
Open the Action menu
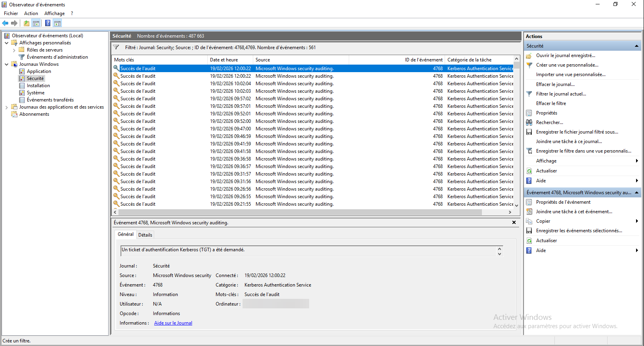(31, 13)
